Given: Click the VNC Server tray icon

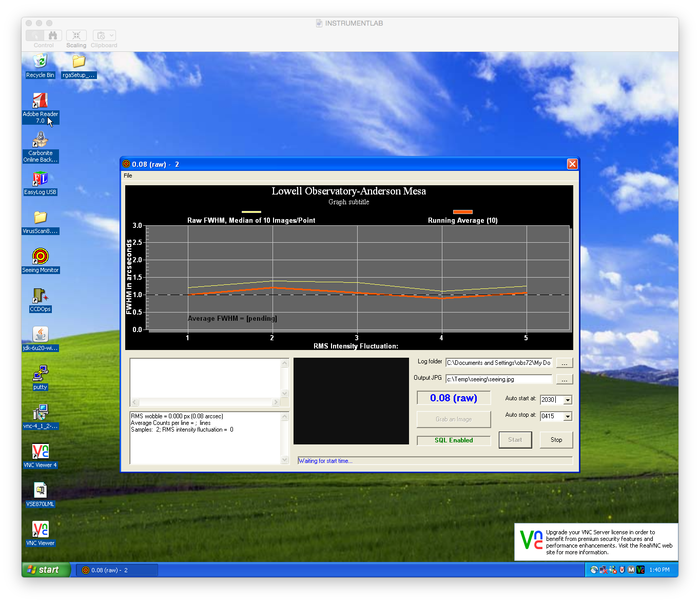Looking at the screenshot, I should 640,570.
